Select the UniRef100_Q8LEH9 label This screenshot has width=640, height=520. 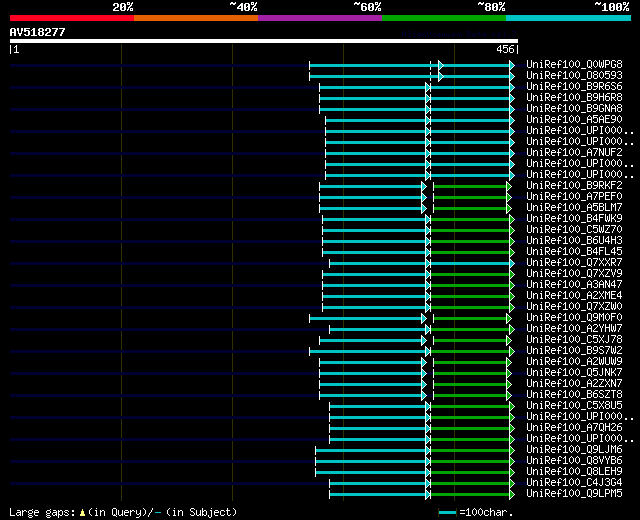pos(574,472)
